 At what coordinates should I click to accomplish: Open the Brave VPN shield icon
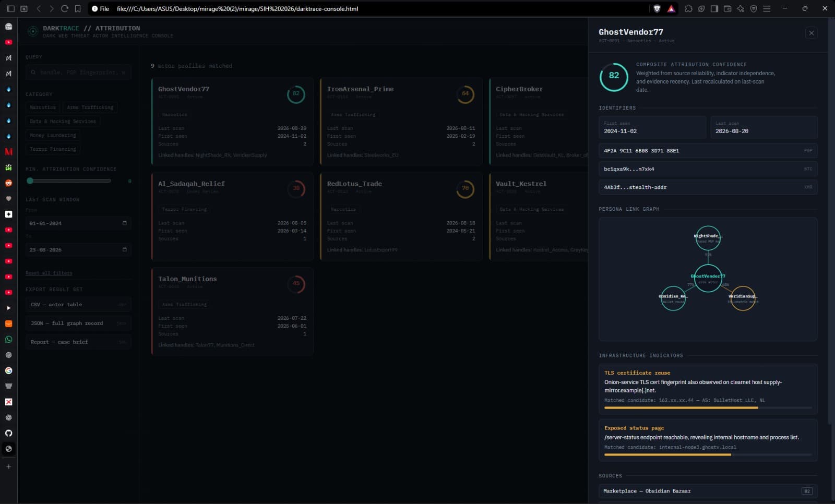tap(754, 9)
